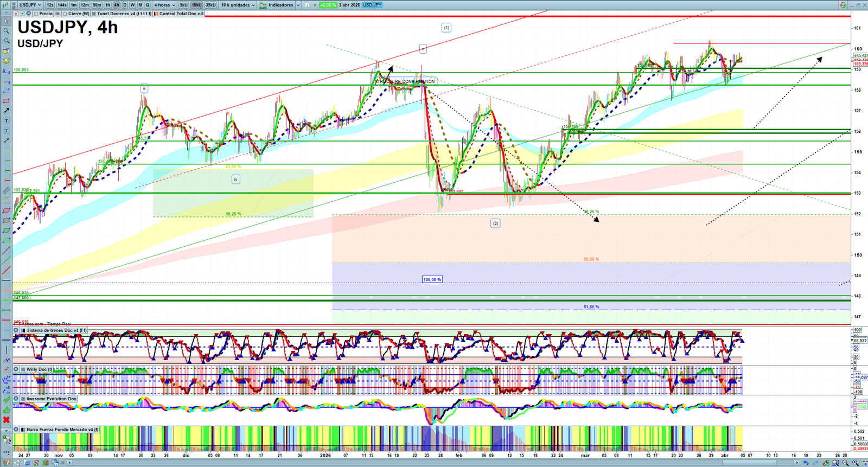868x467 pixels.
Task: Toggle the Precio checkbox
Action: (x=36, y=14)
